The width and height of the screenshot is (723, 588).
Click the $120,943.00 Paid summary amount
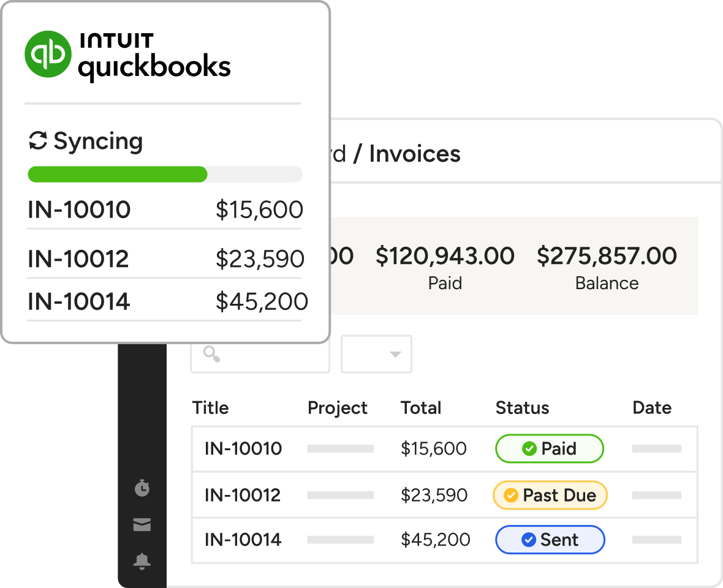445,256
